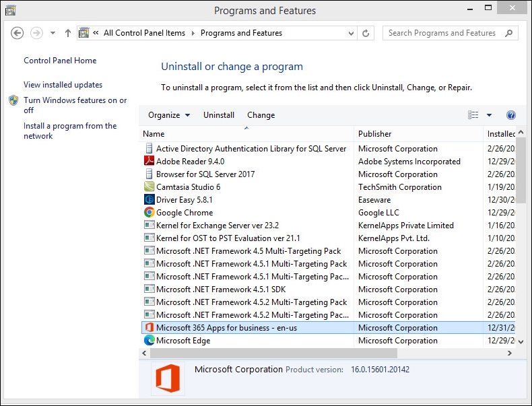The height and width of the screenshot is (406, 532).
Task: Expand breadcrumb arrow after All Control Panel Items
Action: tap(193, 33)
